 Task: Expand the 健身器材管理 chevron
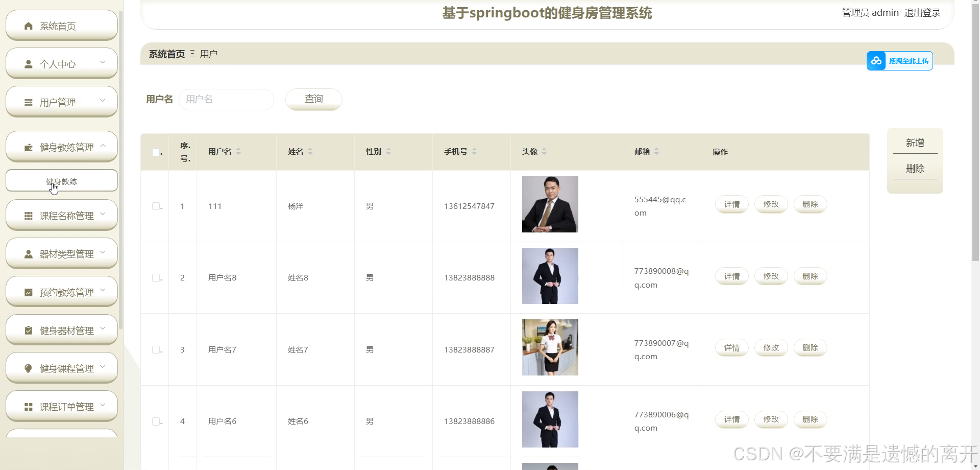103,329
